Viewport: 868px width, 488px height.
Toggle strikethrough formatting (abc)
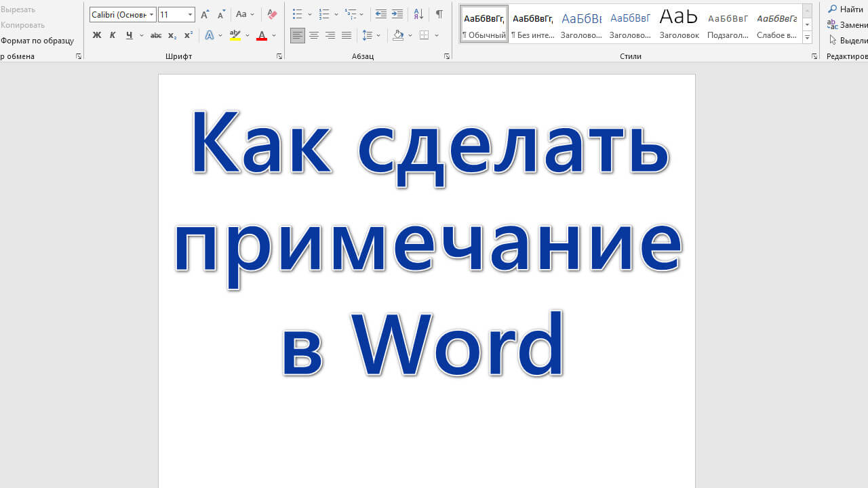156,35
